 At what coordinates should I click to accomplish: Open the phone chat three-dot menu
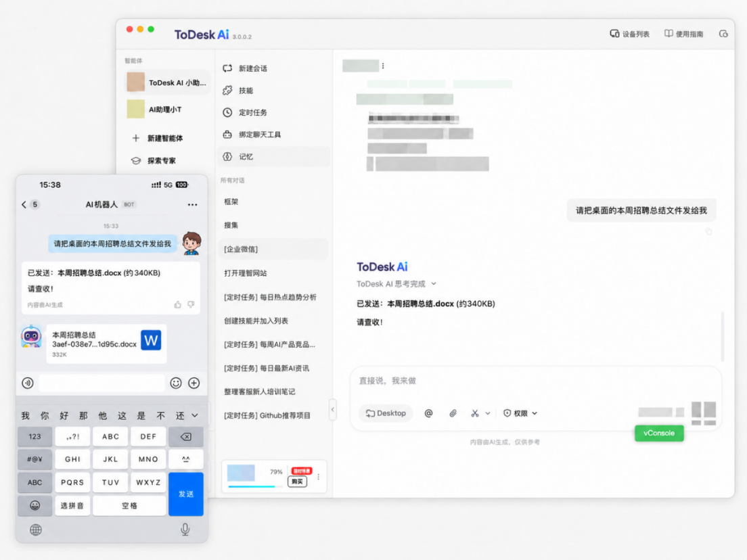(x=192, y=205)
